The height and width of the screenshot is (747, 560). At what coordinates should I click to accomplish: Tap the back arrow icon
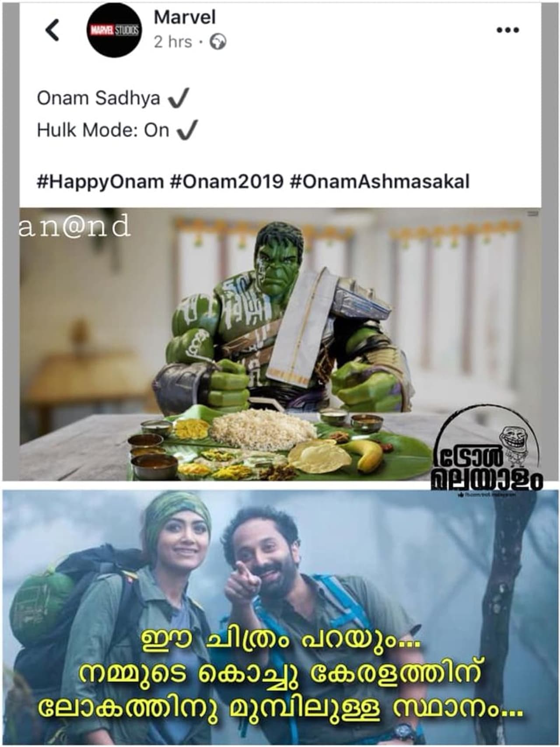point(52,30)
